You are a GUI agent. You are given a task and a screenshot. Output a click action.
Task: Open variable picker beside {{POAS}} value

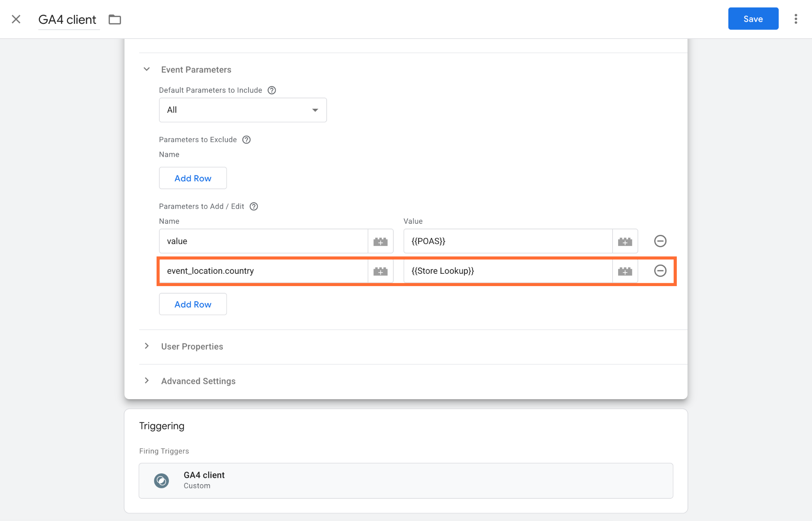pos(625,241)
